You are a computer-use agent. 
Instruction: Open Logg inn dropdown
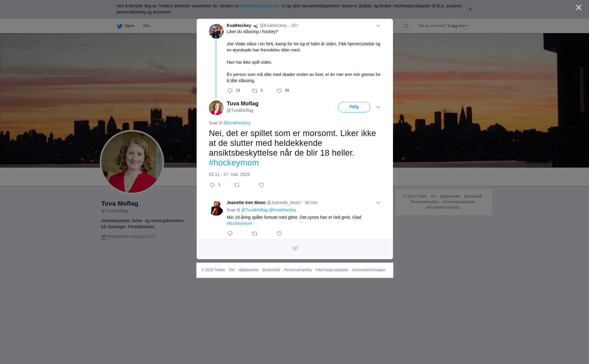(x=457, y=26)
